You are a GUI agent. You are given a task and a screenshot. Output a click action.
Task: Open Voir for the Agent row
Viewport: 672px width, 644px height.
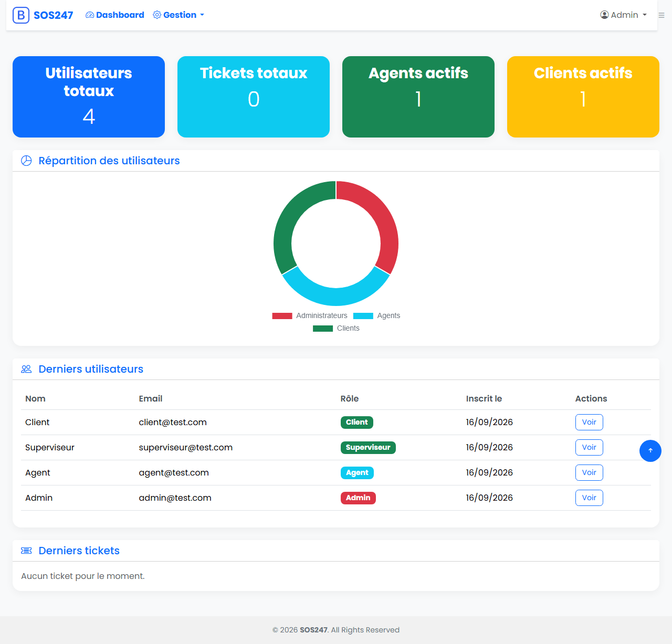point(589,473)
